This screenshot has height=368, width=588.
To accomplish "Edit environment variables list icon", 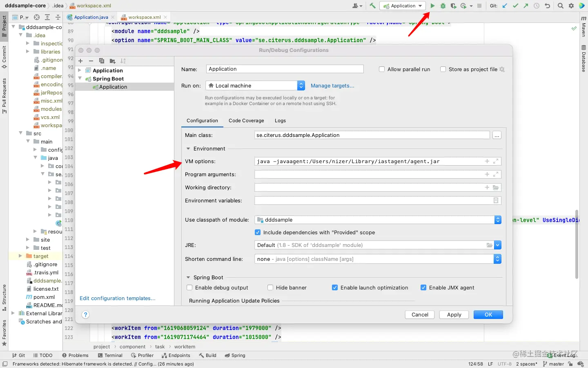I will point(496,201).
